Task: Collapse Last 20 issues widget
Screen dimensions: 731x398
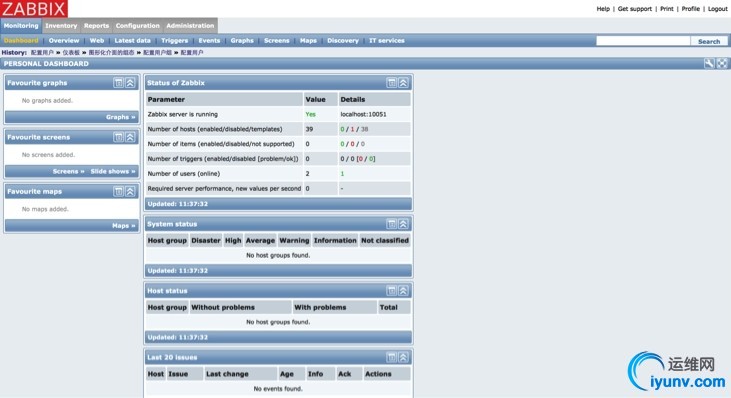Action: (x=403, y=357)
